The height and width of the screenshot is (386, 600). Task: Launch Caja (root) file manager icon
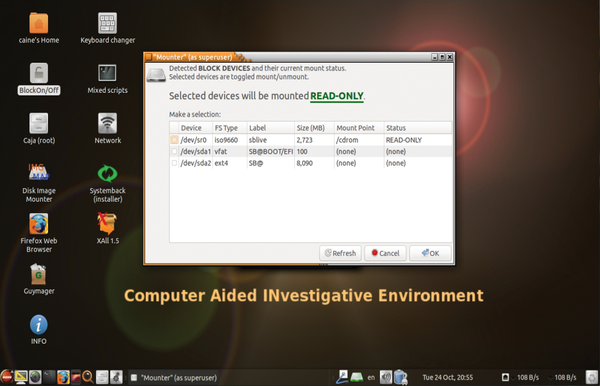click(39, 123)
